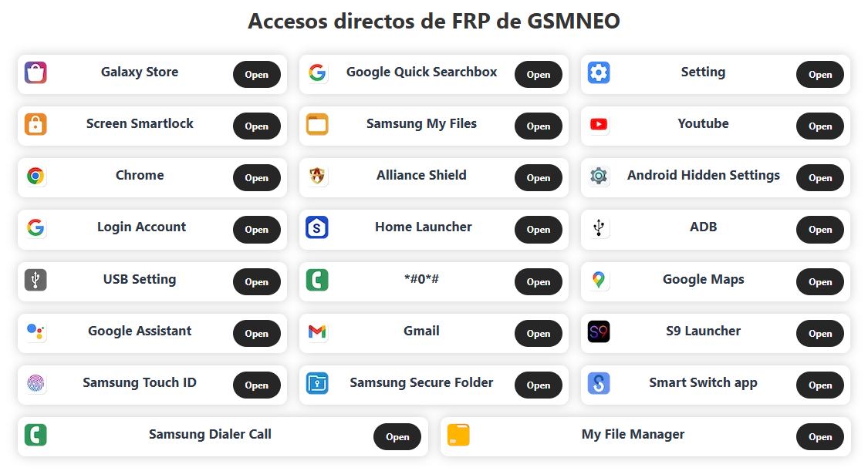Click the Google Assistant icon
Screen dimensions: 868x471
pos(35,331)
